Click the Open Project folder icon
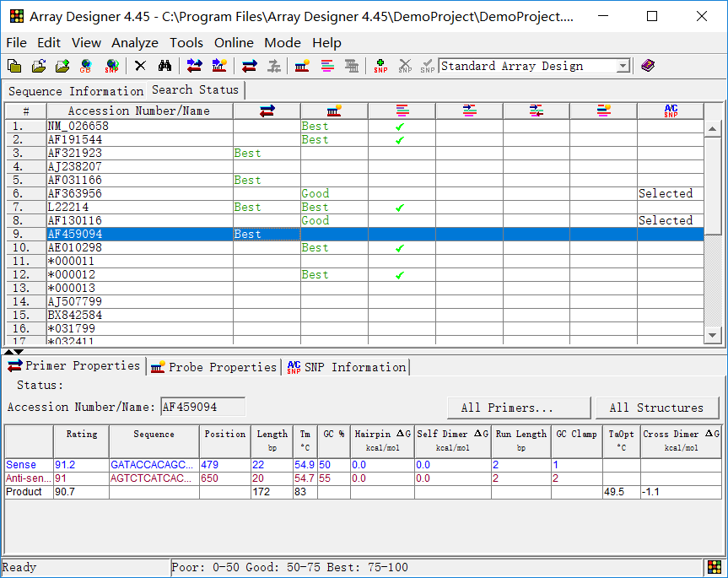The height and width of the screenshot is (578, 728). (x=39, y=66)
